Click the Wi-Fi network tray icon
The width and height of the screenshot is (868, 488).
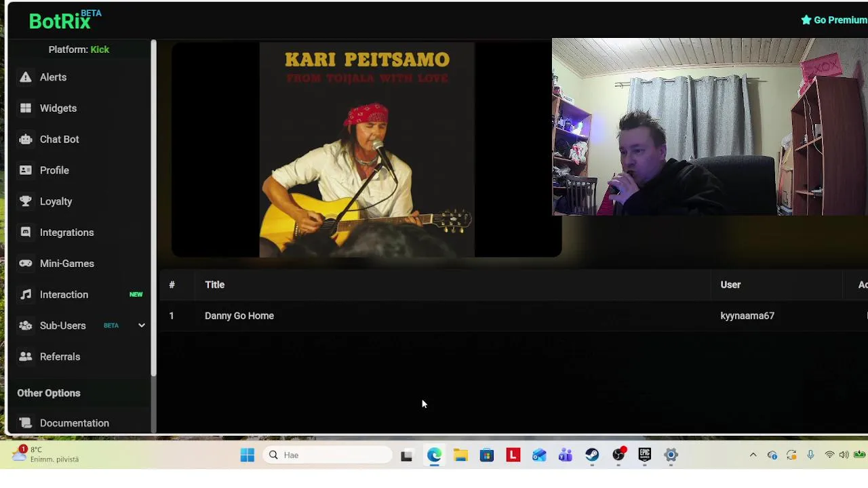(829, 455)
